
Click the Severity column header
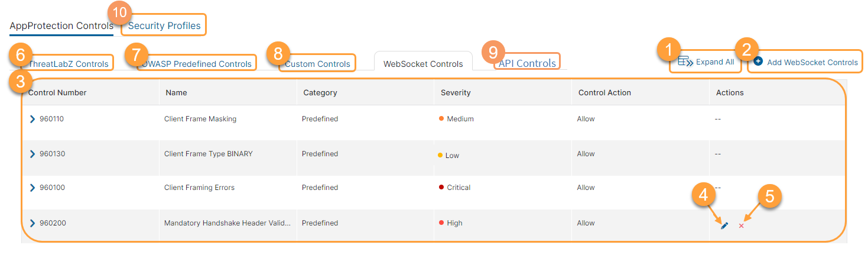(456, 92)
